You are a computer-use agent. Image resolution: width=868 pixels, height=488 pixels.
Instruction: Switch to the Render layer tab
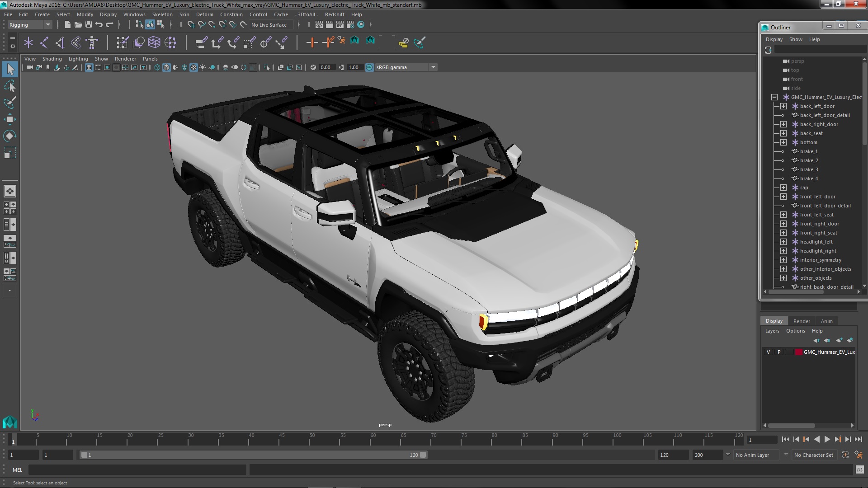pos(801,321)
